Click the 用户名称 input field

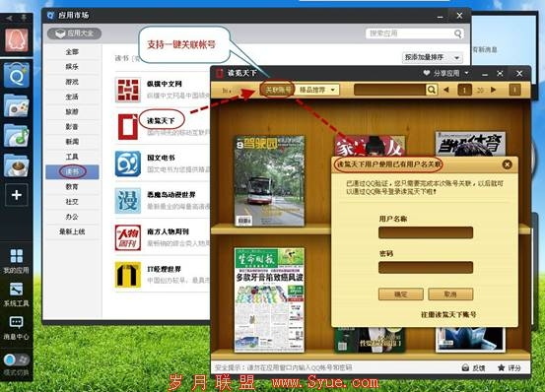[426, 232]
